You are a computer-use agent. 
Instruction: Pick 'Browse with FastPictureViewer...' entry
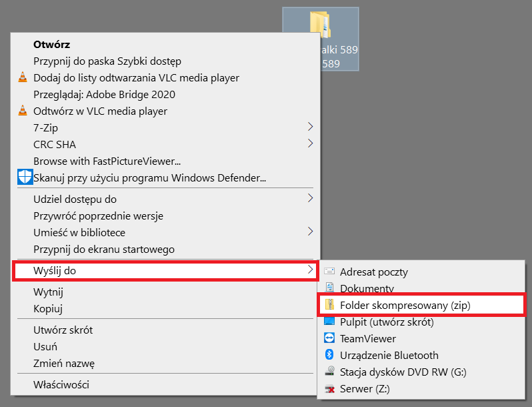107,161
